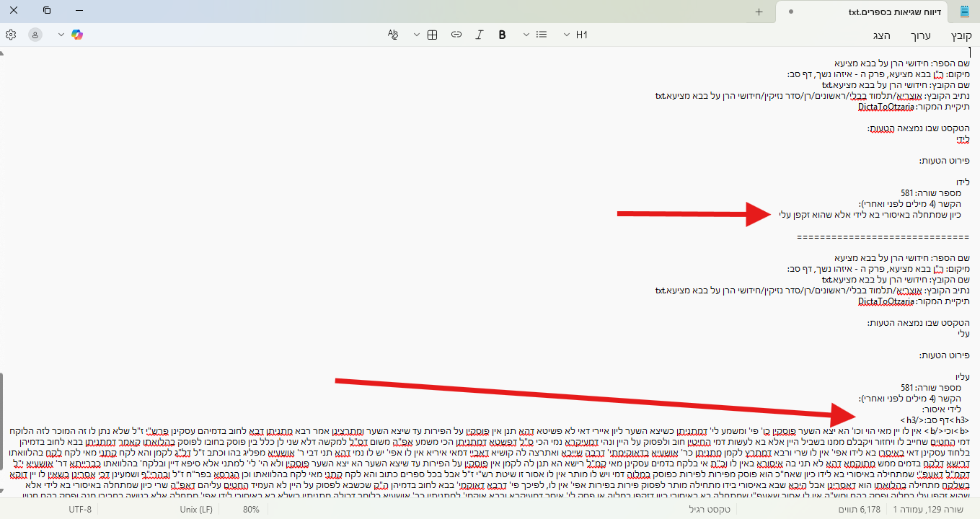Insert a table from toolbar

433,35
